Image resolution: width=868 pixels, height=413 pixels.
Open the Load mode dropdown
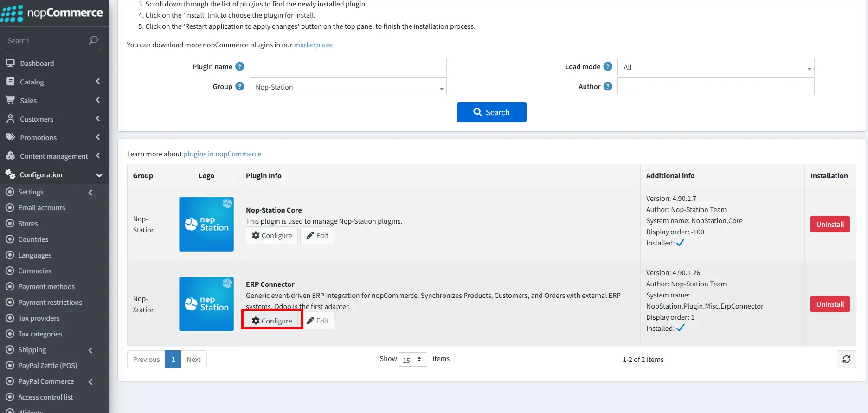[716, 67]
